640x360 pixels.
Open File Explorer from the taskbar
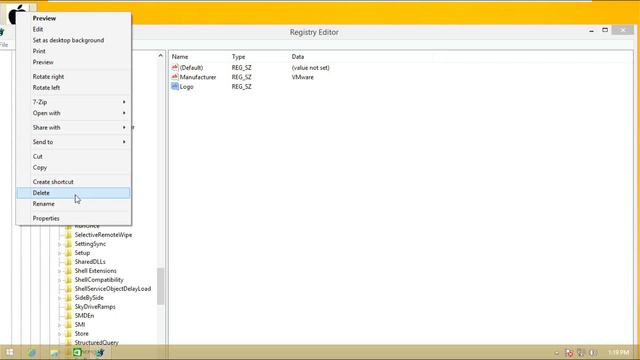54,352
